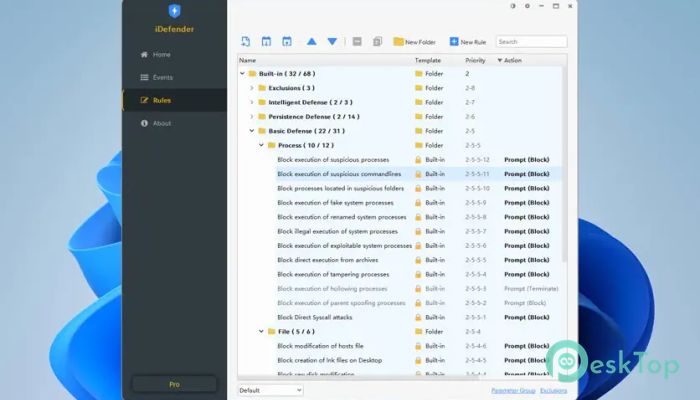This screenshot has width=700, height=400.
Task: Click the import rules toolbar icon
Action: 246,42
